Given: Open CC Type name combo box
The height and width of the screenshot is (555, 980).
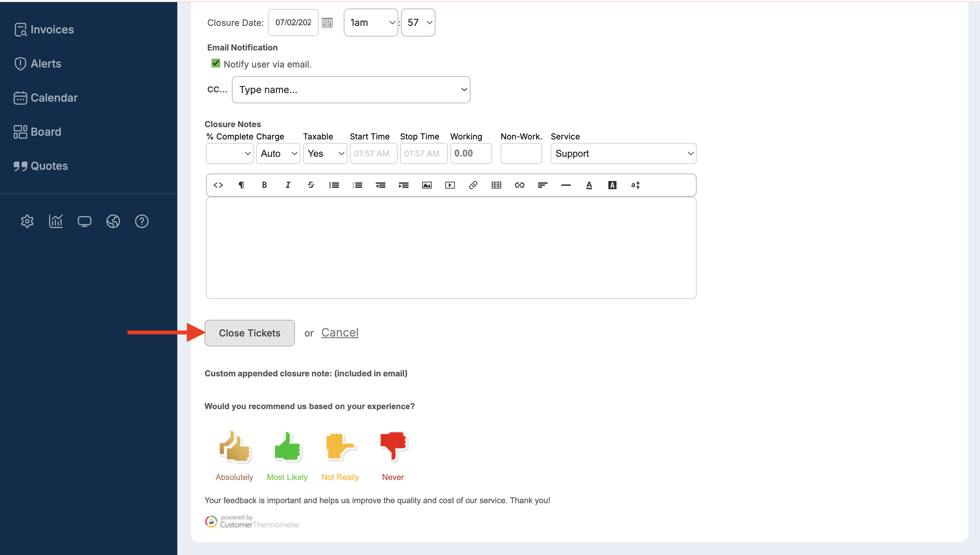Looking at the screenshot, I should point(351,90).
